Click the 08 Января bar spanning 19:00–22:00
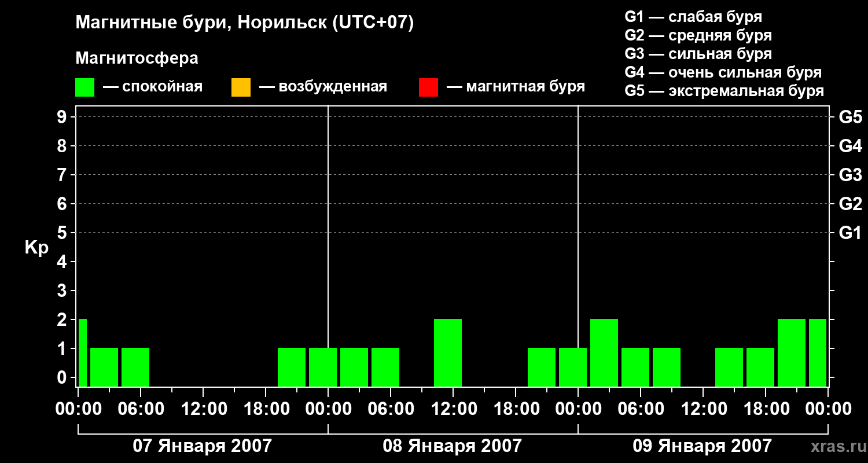 coord(542,367)
